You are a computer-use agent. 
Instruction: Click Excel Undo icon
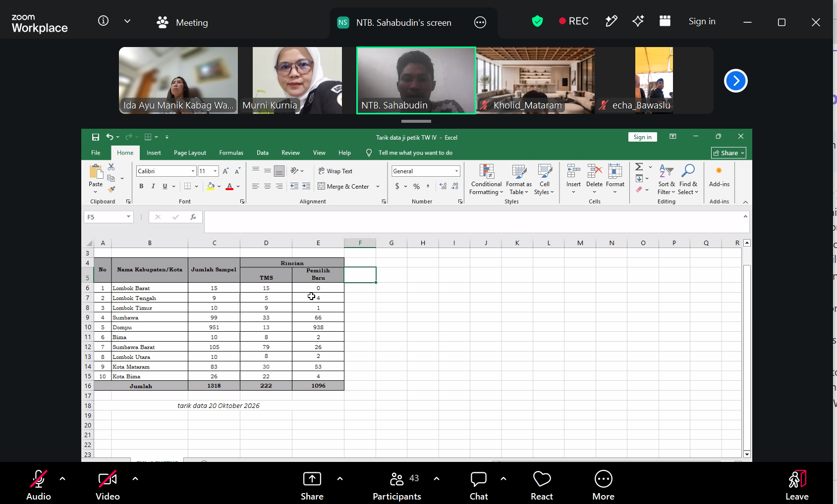pos(110,137)
